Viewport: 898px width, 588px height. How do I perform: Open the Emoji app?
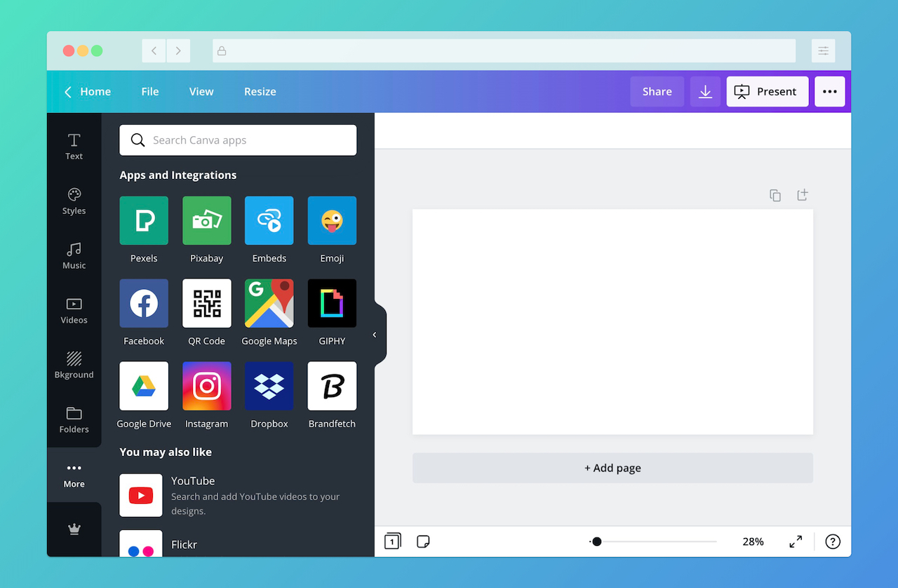click(331, 220)
